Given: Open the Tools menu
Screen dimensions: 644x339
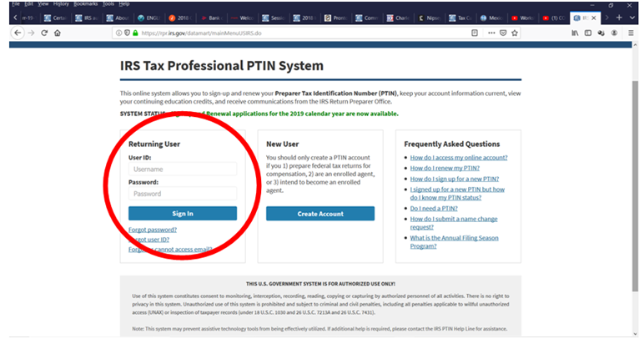Looking at the screenshot, I should 108,3.
